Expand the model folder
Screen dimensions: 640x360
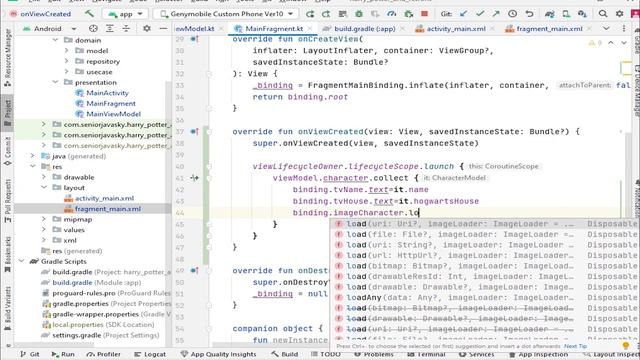tap(67, 51)
